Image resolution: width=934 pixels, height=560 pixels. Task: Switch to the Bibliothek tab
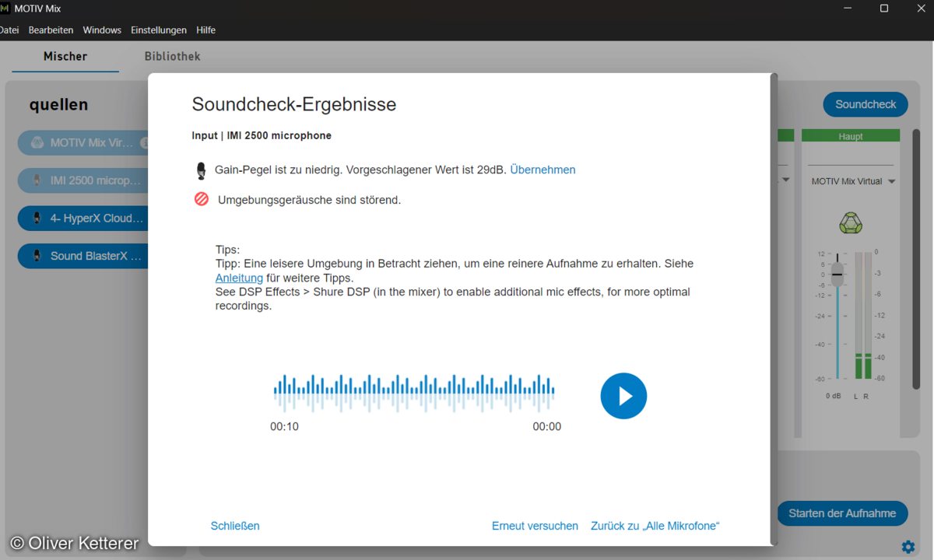172,57
